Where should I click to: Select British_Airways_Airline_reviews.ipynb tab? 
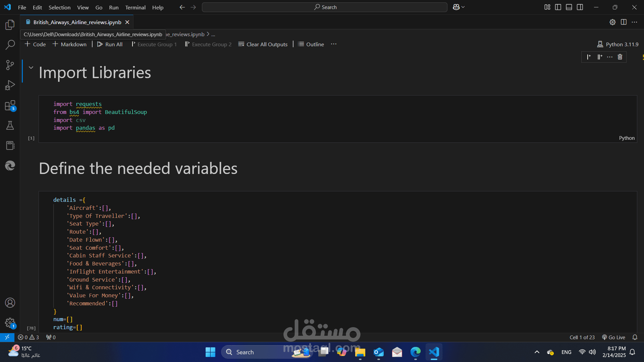[x=77, y=22]
